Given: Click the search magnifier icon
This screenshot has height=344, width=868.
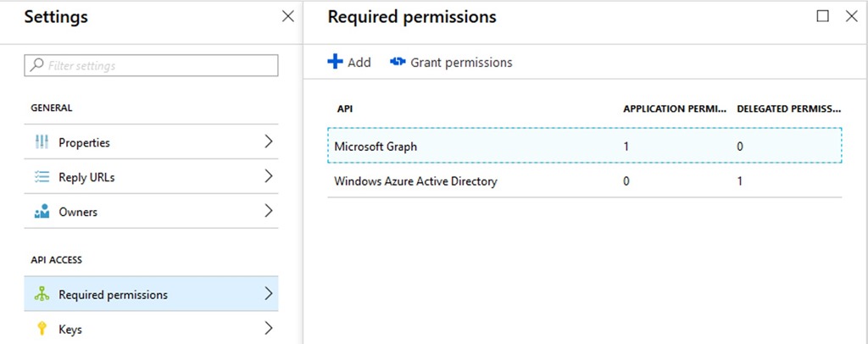Looking at the screenshot, I should pos(36,65).
